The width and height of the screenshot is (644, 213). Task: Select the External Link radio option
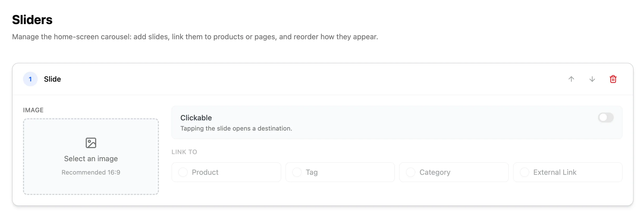pyautogui.click(x=525, y=172)
